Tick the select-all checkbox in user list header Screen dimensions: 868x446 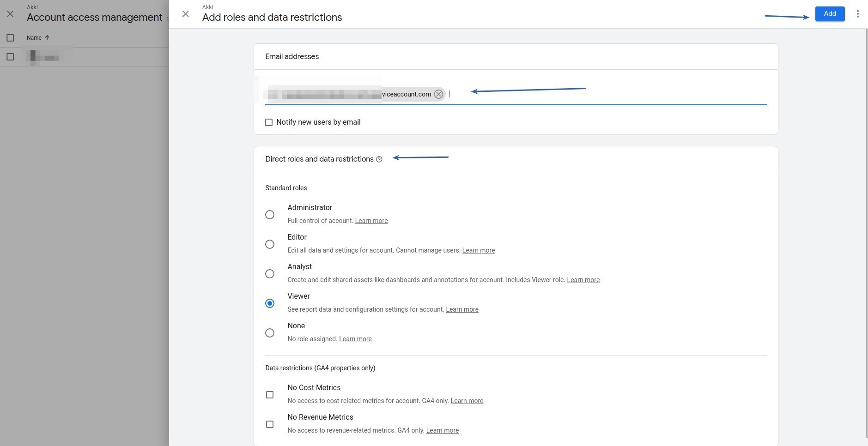click(10, 38)
